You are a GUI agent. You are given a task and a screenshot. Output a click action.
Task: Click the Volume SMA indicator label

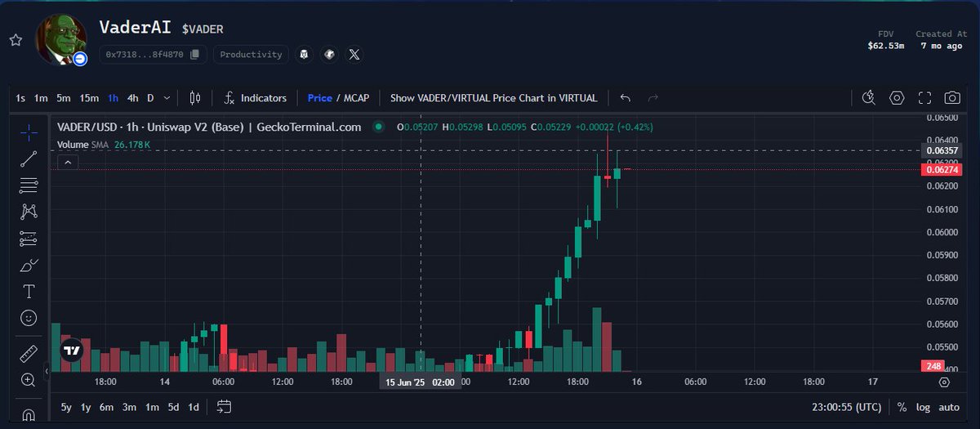tap(82, 145)
